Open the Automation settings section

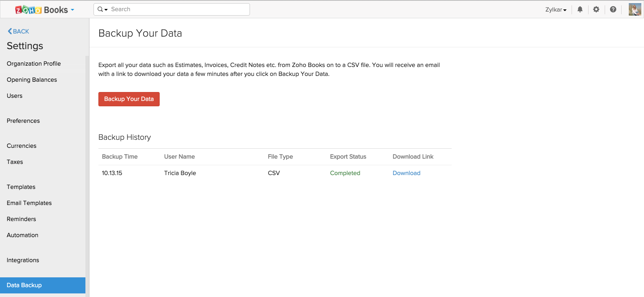pos(22,235)
